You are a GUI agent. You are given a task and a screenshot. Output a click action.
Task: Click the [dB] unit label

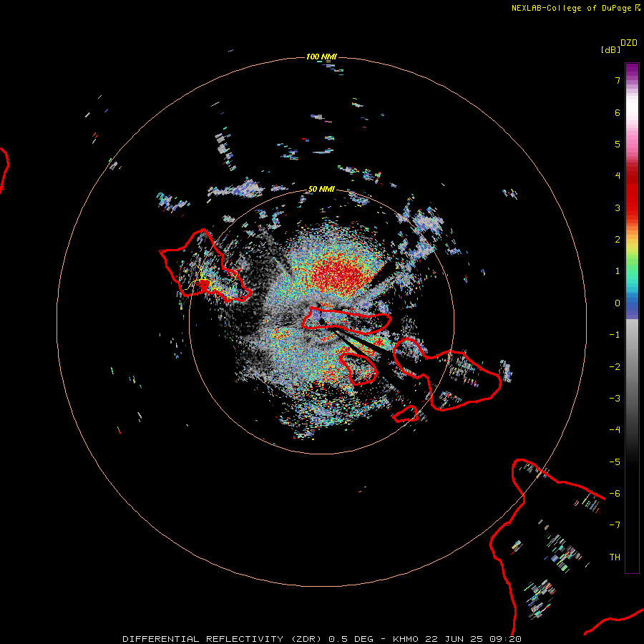[x=611, y=49]
